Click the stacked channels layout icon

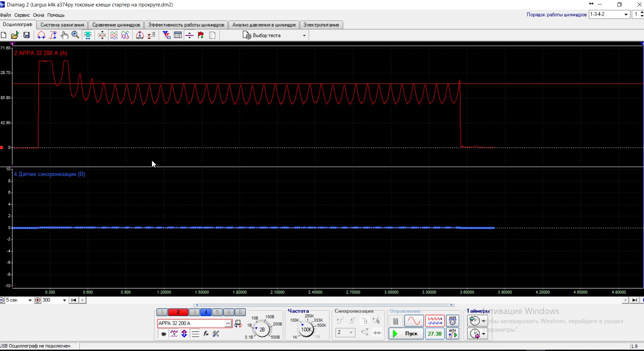point(114,35)
